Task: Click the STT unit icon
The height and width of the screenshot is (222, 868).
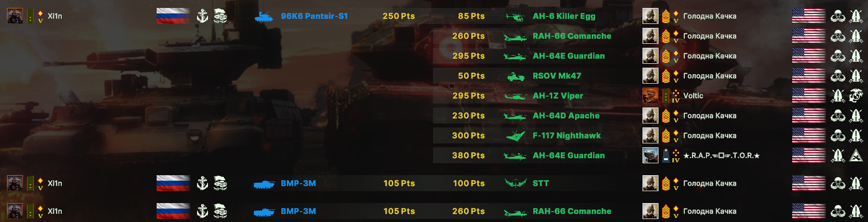Action: coord(515,183)
